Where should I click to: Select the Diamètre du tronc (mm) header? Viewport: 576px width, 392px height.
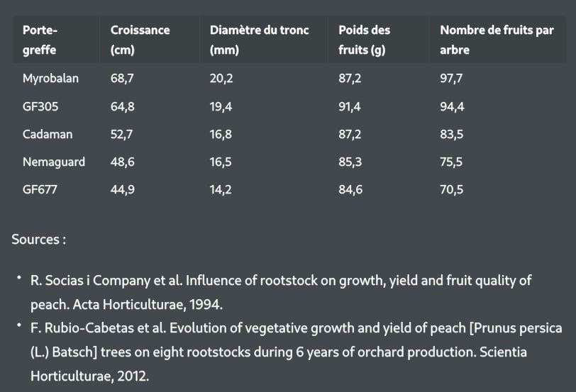259,40
